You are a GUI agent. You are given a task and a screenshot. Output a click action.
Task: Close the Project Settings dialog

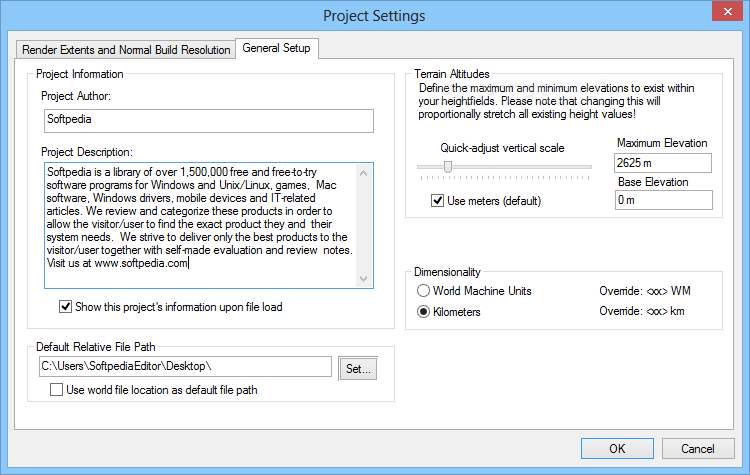point(728,11)
